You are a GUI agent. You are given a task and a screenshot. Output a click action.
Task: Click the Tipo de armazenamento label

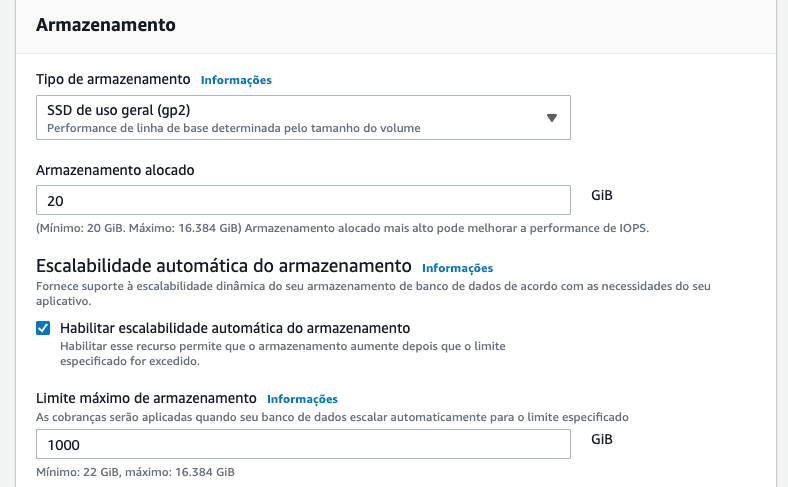coord(113,79)
